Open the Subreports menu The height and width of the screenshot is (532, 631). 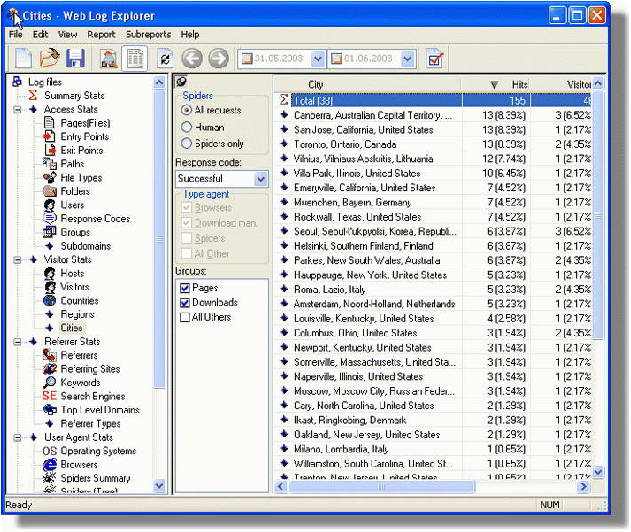[148, 35]
